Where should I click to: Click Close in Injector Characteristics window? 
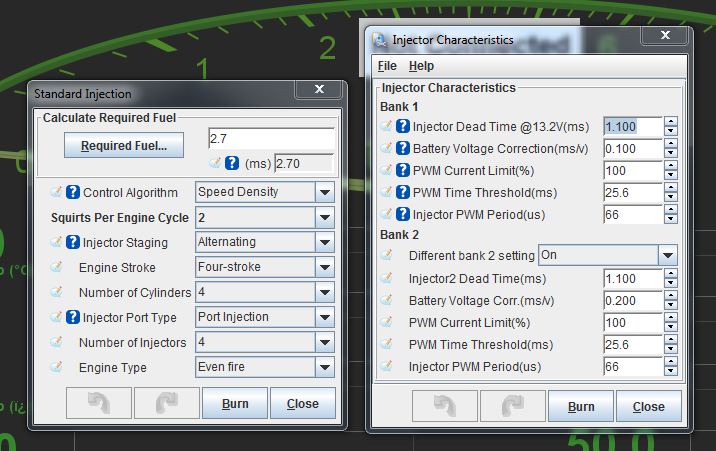click(648, 406)
